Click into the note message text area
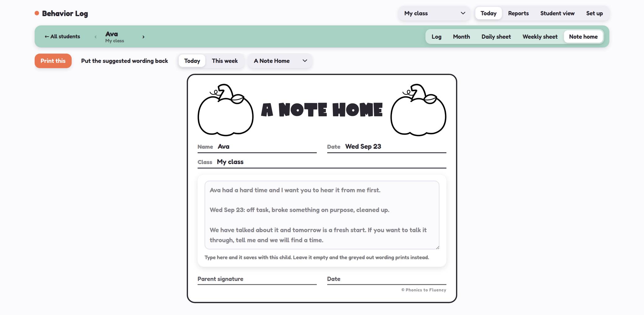644x315 pixels. [x=322, y=215]
